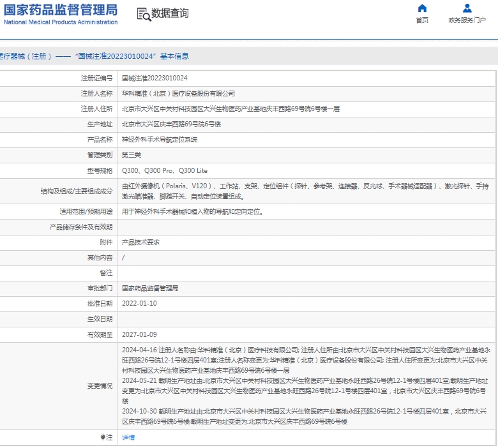This screenshot has width=498, height=448.
Task: Select product name 神经外科手术导航定位系统
Action: point(160,139)
